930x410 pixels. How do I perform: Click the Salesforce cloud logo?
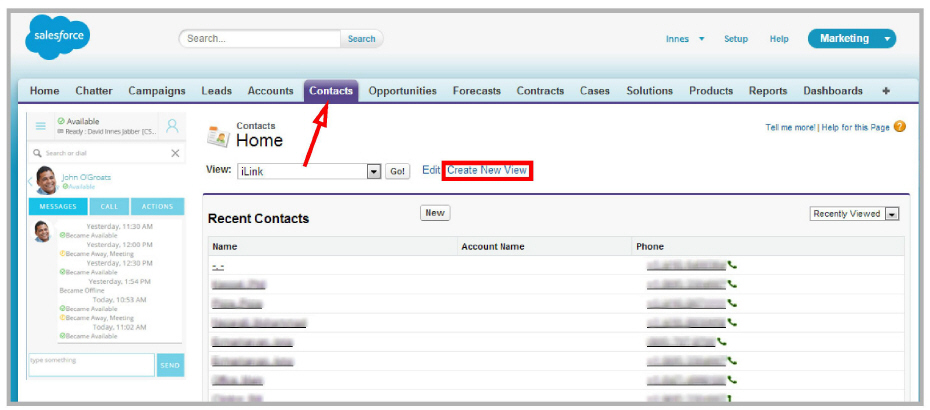click(58, 37)
